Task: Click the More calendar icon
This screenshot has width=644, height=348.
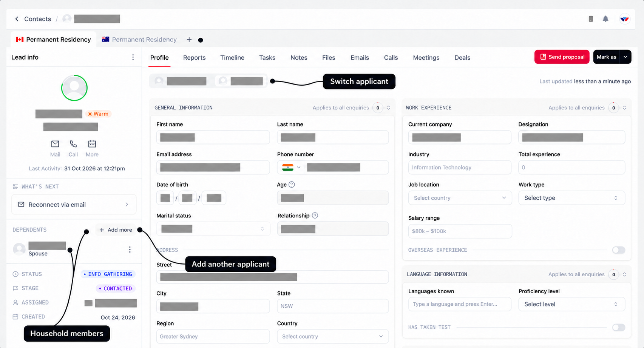Action: pyautogui.click(x=92, y=144)
